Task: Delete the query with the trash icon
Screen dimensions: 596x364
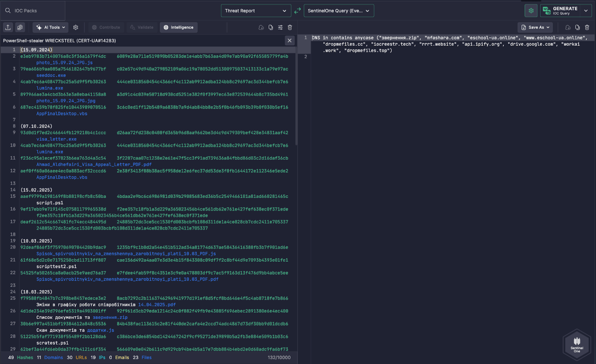Action: pyautogui.click(x=586, y=28)
